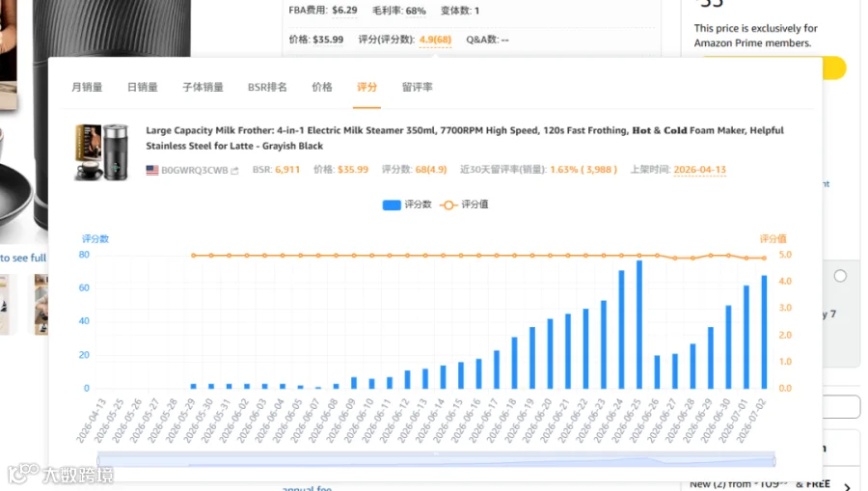Toggle the 评分值 orange legend item

(x=464, y=205)
